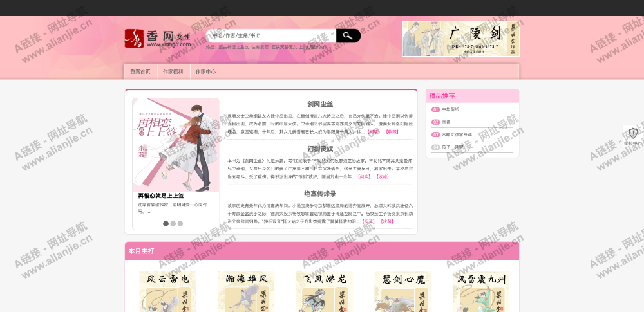Open the 幻剑灵旗 book title
The image size is (644, 312).
point(320,149)
